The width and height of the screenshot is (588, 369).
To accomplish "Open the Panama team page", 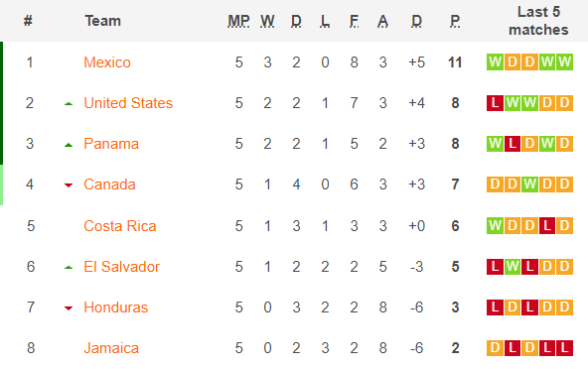I will point(111,144).
